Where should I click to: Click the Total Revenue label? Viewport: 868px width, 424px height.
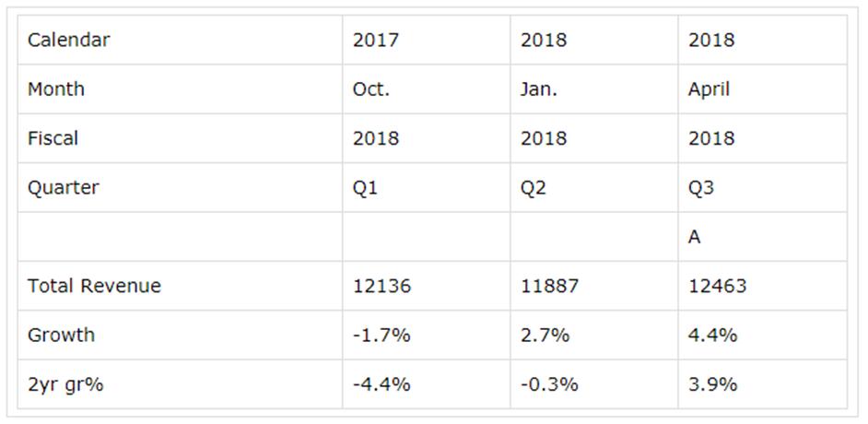(94, 286)
